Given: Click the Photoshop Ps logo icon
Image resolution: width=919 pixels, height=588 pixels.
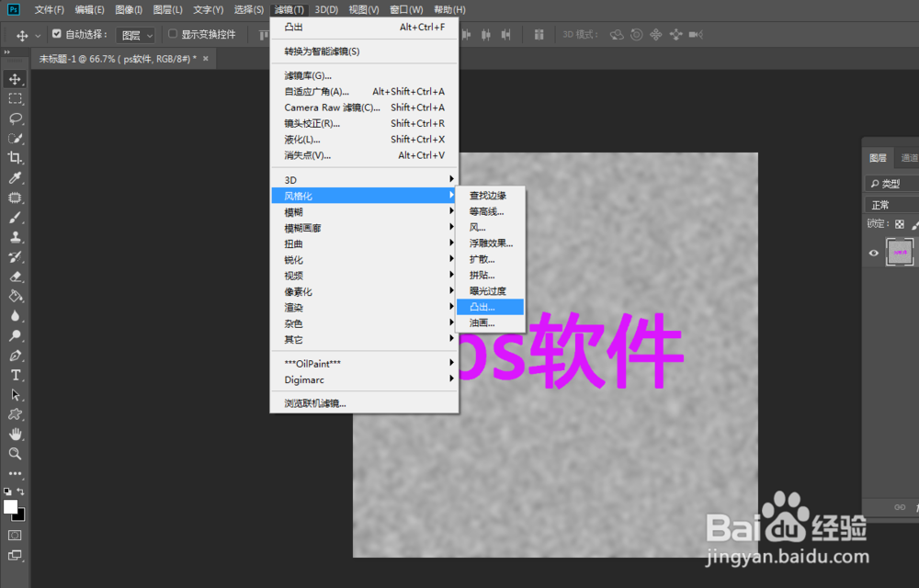Looking at the screenshot, I should (13, 9).
